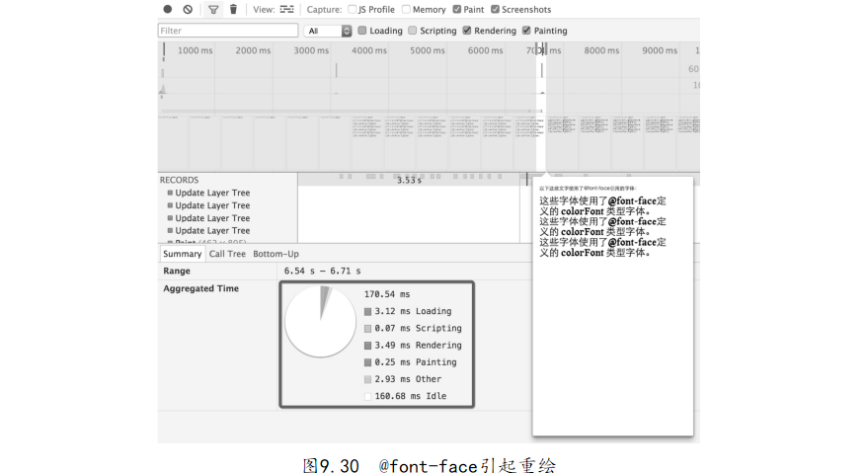Viewport: 868px width, 473px height.
Task: Click the record button in the timeline toolbar
Action: tap(168, 9)
